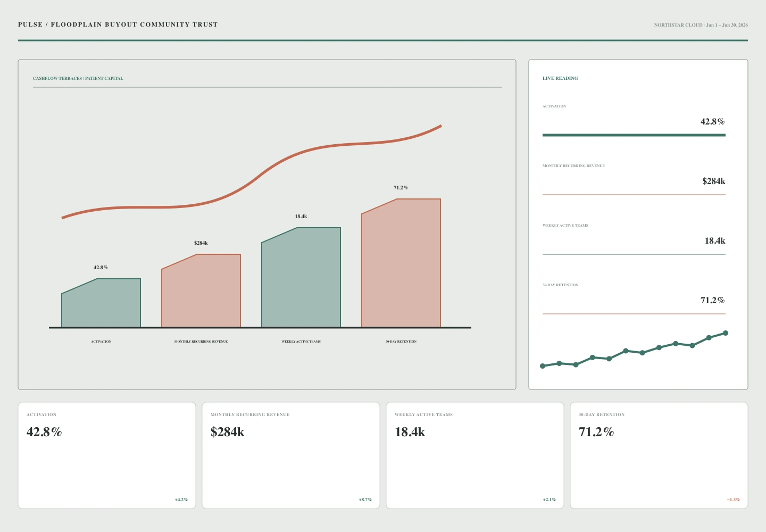766x532 pixels.
Task: Open the Weekly Active Teams card
Action: (475, 455)
